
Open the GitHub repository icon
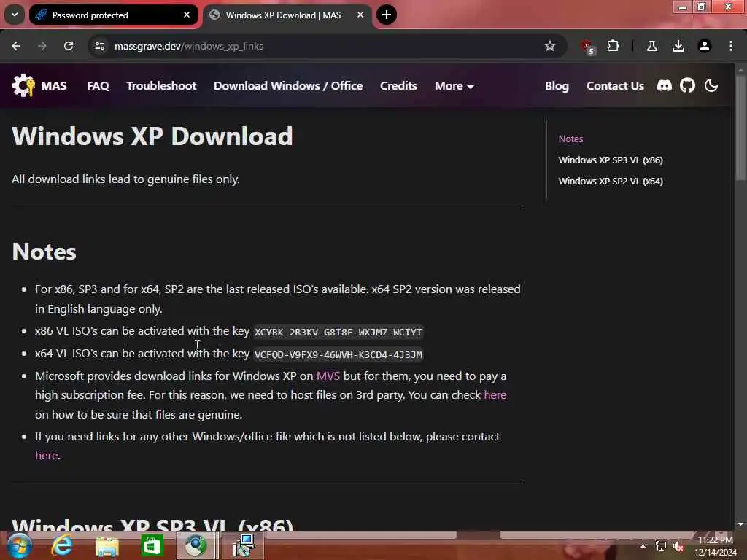pyautogui.click(x=687, y=86)
